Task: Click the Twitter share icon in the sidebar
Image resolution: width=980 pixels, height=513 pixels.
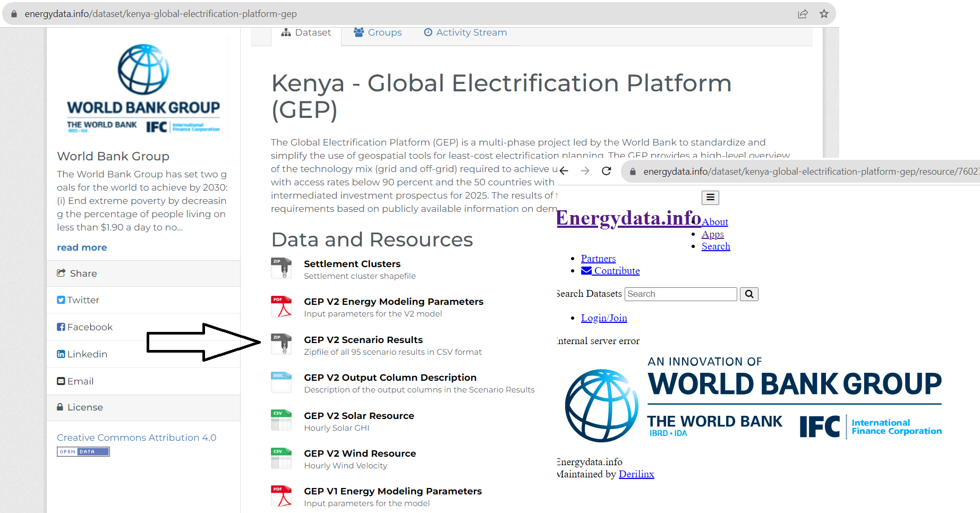Action: point(61,300)
